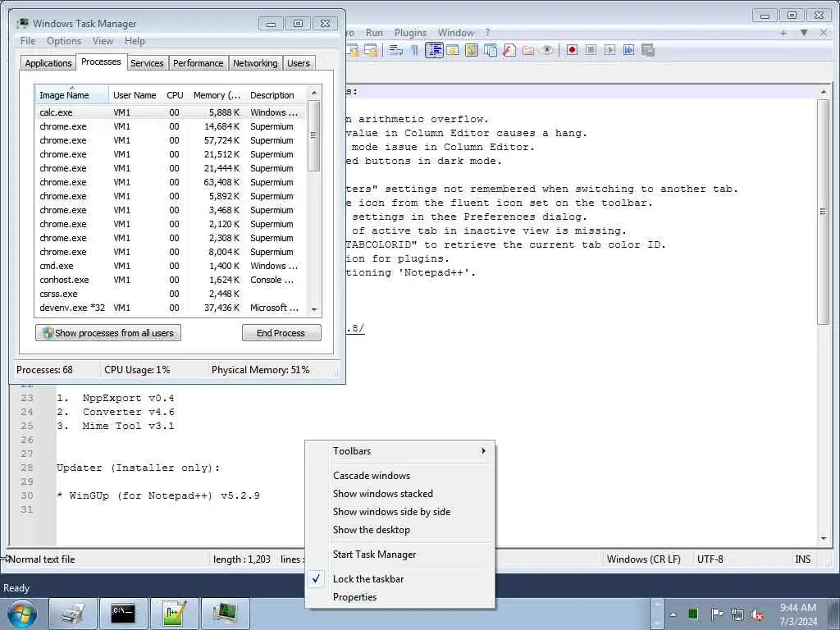The image size is (840, 630).
Task: Switch to the Services tab
Action: click(x=147, y=63)
